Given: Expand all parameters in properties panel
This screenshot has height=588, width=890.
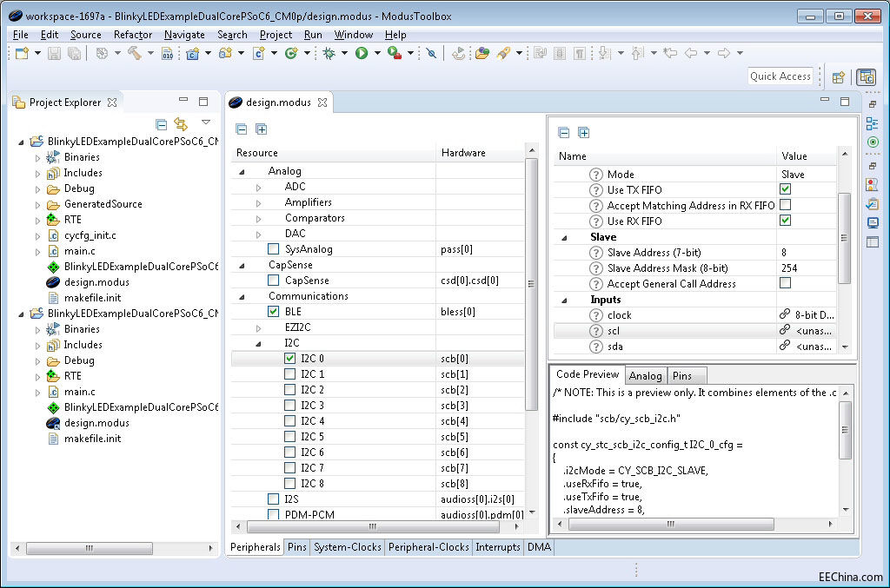Looking at the screenshot, I should (x=583, y=133).
